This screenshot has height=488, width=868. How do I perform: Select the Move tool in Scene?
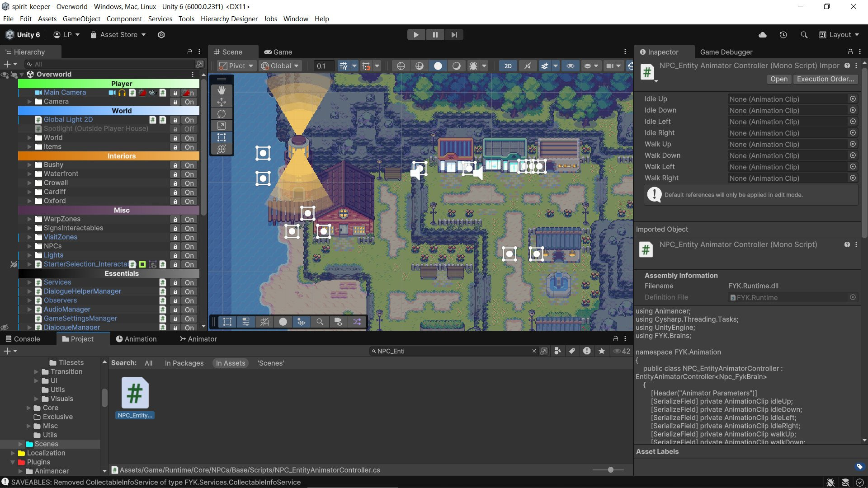(x=222, y=102)
